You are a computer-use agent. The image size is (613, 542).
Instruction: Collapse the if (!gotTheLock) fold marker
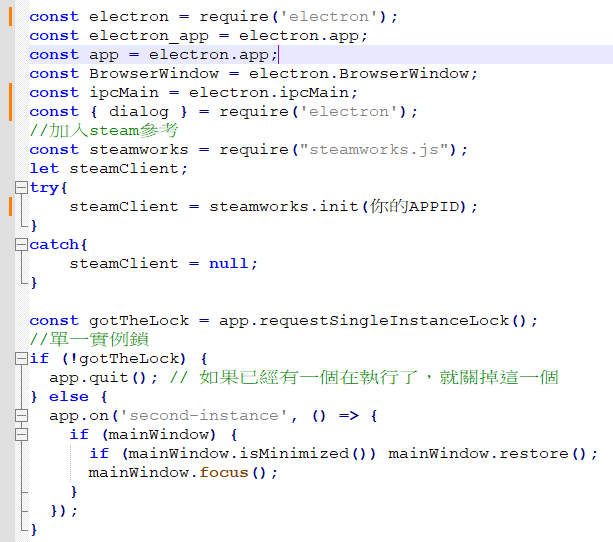[22, 359]
